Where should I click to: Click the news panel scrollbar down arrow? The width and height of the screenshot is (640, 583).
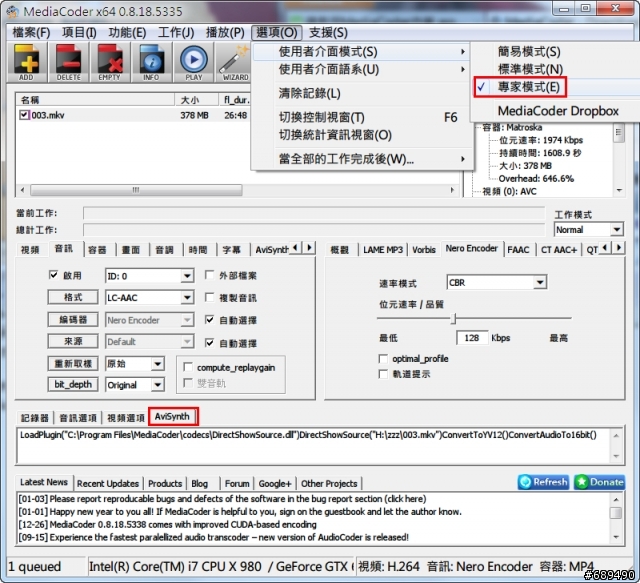616,537
